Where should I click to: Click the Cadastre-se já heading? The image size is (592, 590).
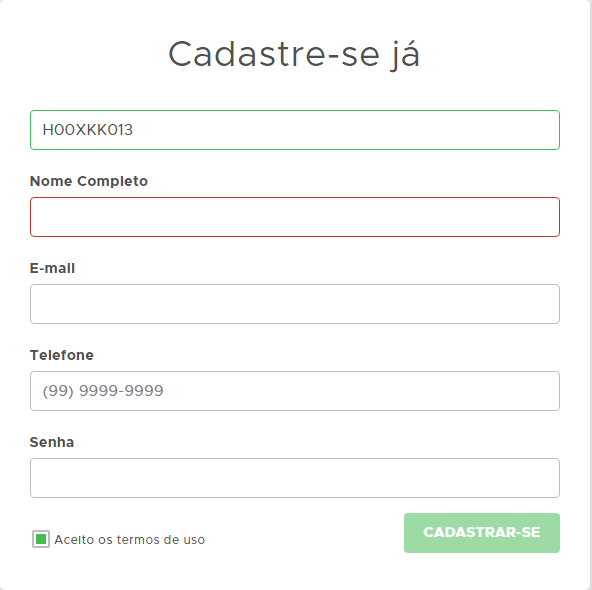[x=294, y=54]
